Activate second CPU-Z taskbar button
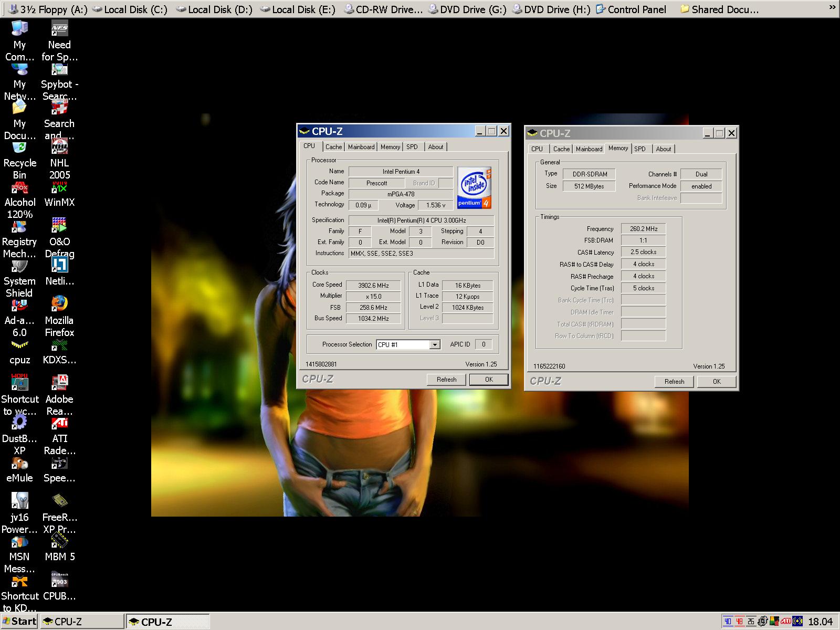The width and height of the screenshot is (840, 630). [x=168, y=622]
